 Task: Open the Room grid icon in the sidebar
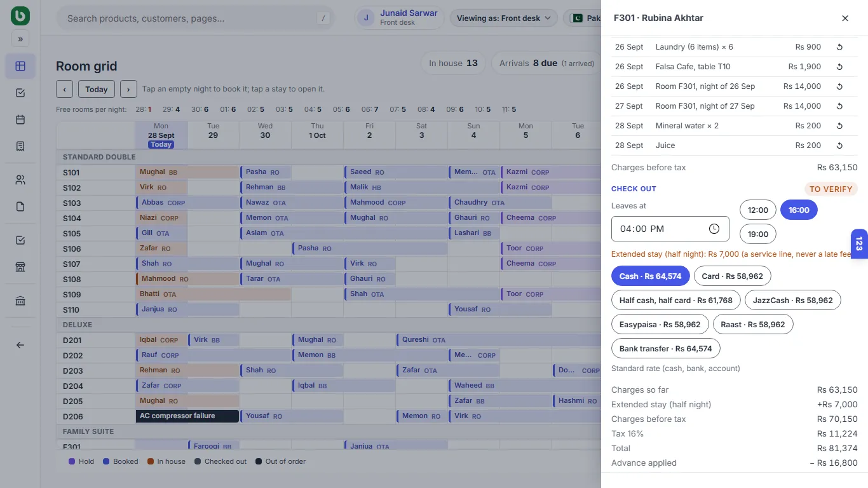(20, 66)
